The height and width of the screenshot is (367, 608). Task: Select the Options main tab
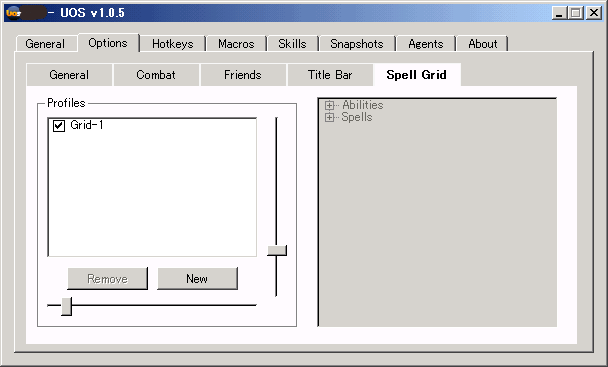(108, 43)
